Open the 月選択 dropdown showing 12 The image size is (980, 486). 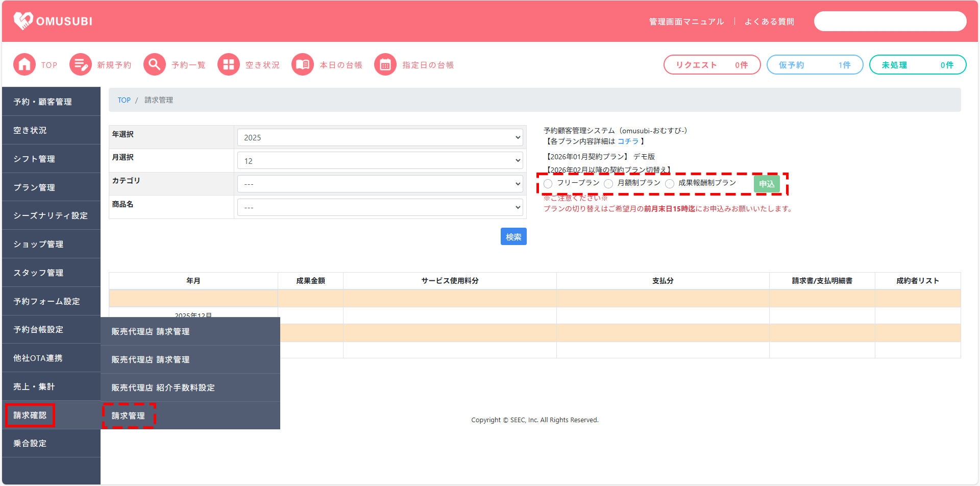380,161
